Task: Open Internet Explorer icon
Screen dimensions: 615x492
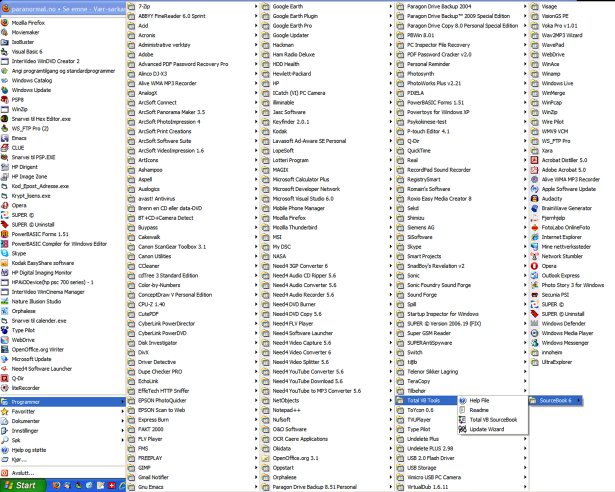Action: click(534, 237)
